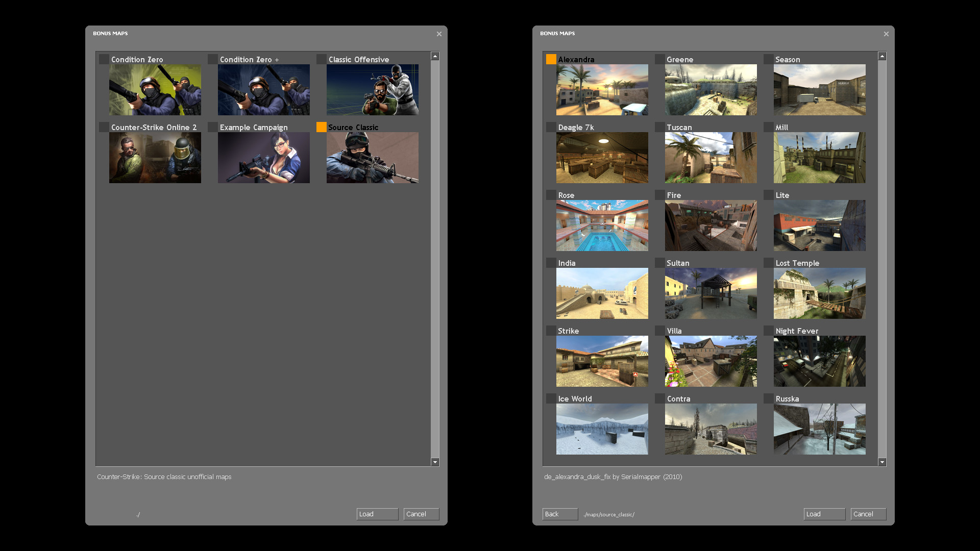The height and width of the screenshot is (551, 980).
Task: Toggle the Russka checkbox
Action: (769, 398)
